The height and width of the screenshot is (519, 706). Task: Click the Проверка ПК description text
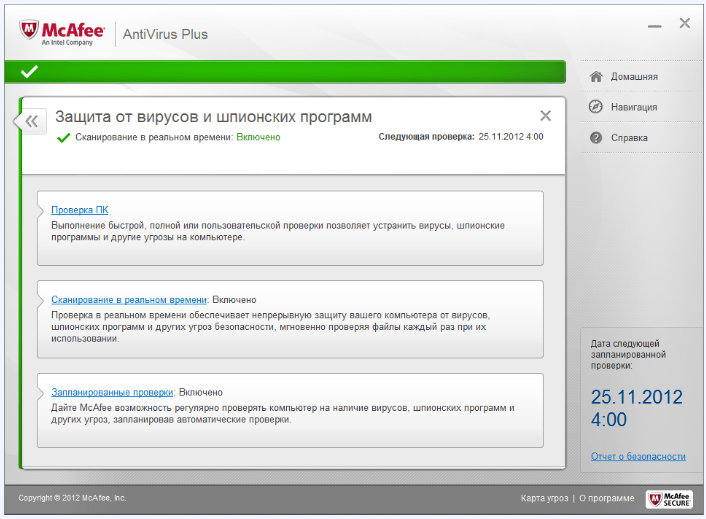278,231
